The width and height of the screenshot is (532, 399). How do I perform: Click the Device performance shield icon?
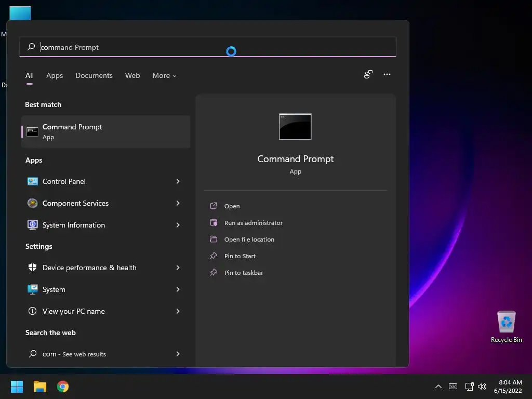(33, 268)
